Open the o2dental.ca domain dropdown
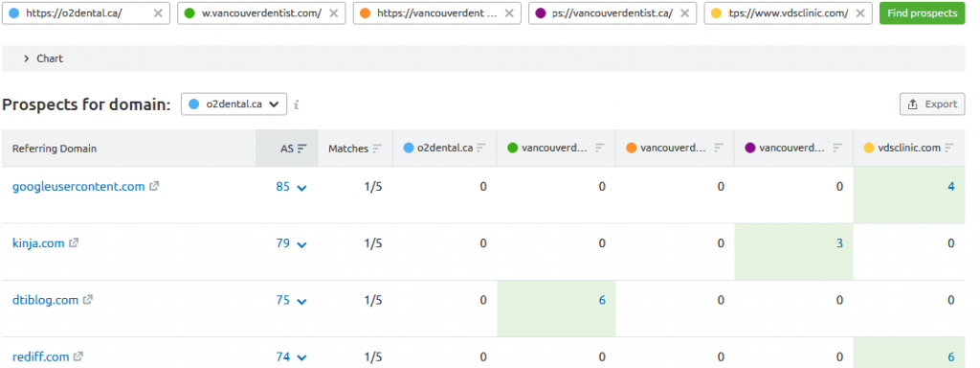The width and height of the screenshot is (980, 368). point(234,104)
